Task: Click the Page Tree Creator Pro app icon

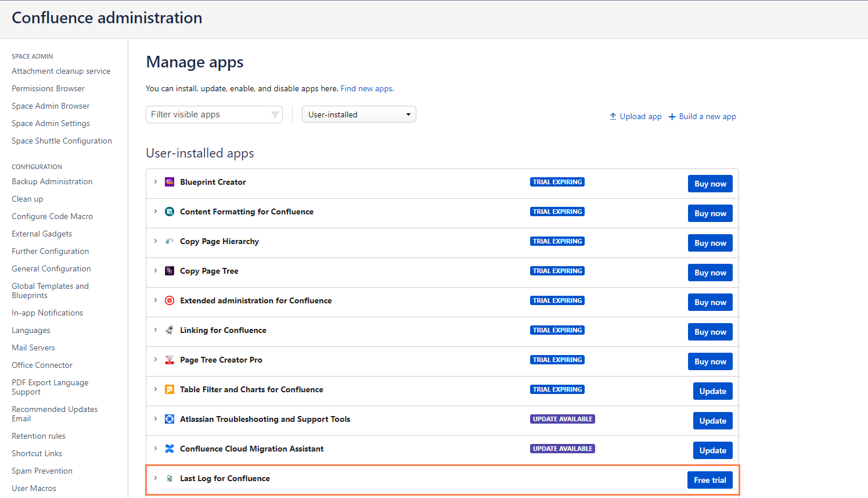Action: [x=169, y=359]
